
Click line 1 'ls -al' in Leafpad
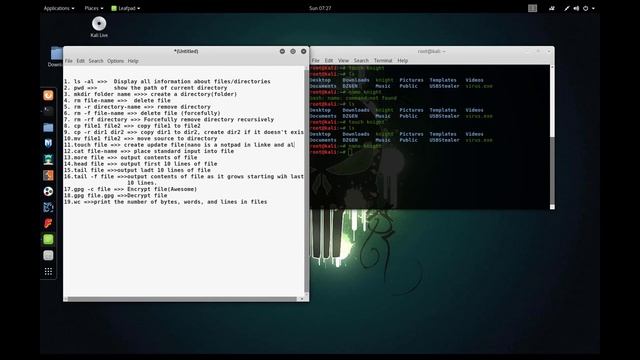click(167, 82)
